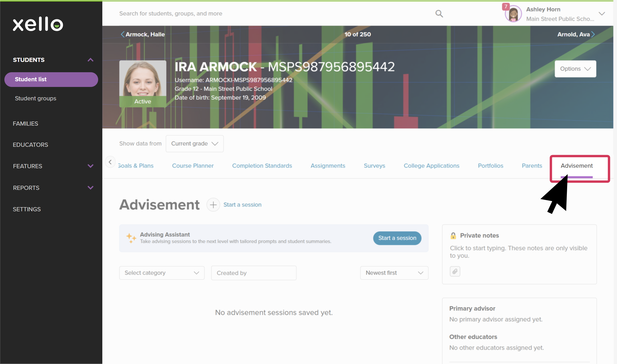Go to next student Arnold, Ava
This screenshot has width=617, height=364.
(x=576, y=34)
